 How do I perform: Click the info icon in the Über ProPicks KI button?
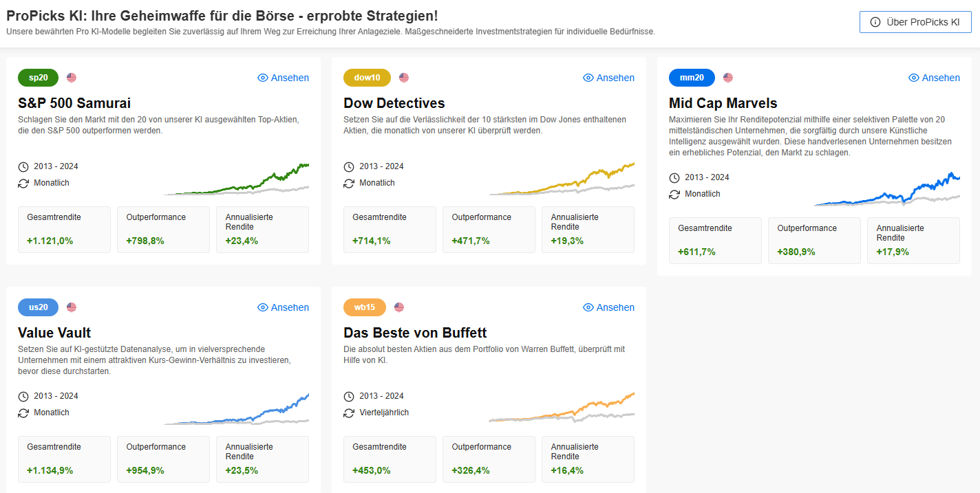point(875,21)
